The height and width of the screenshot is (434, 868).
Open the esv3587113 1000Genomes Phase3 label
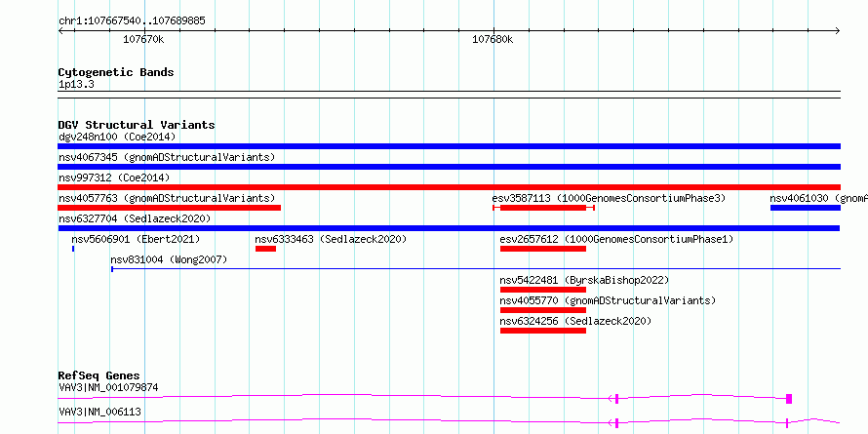pyautogui.click(x=609, y=198)
